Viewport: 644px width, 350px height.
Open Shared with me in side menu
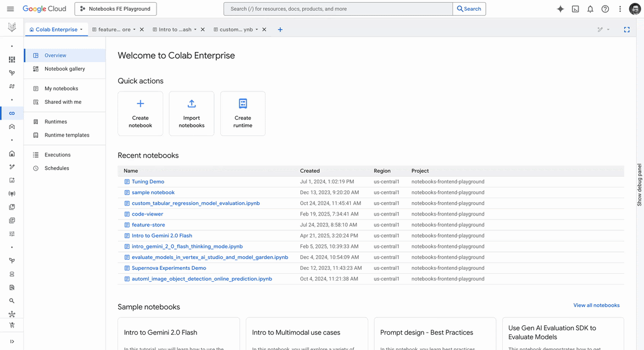click(64, 102)
